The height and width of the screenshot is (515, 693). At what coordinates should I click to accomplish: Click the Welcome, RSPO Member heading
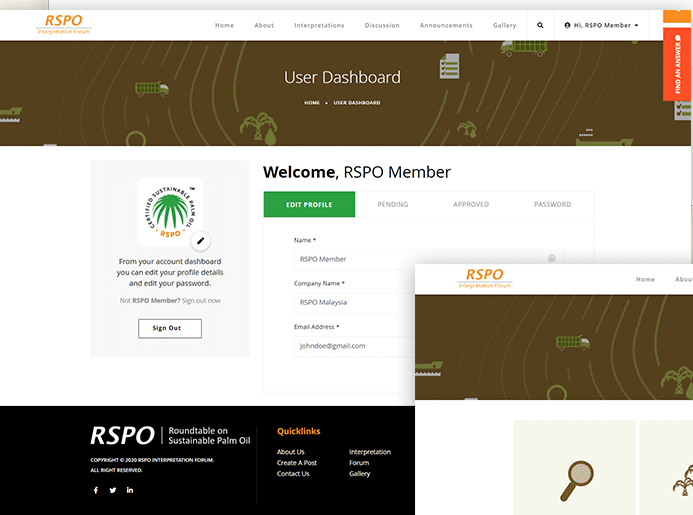[x=357, y=172]
